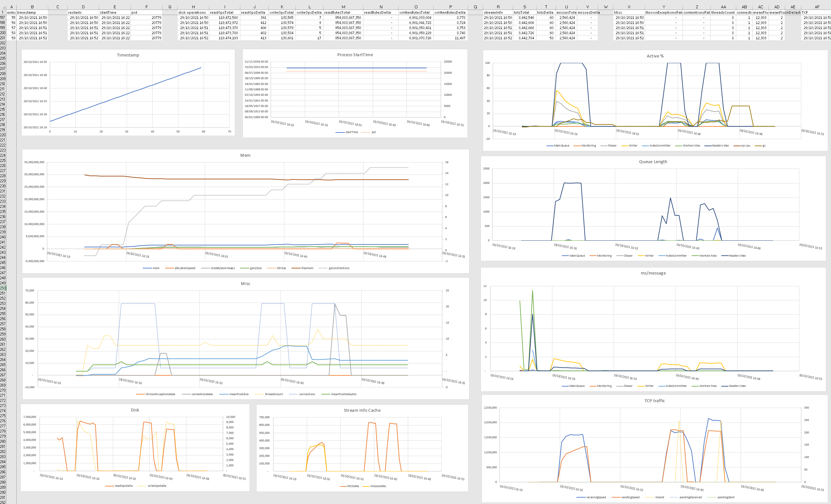Select the Active % chart title
831x504 pixels.
point(655,56)
